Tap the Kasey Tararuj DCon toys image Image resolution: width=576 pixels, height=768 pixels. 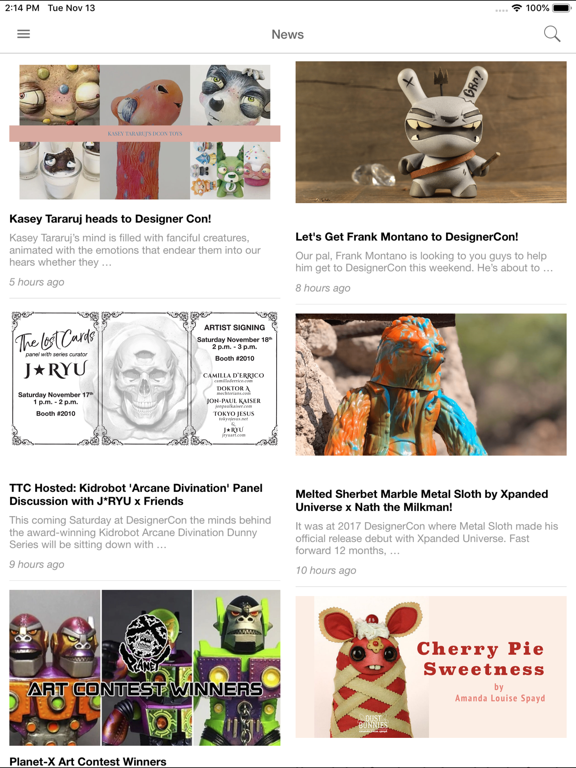coord(144,132)
